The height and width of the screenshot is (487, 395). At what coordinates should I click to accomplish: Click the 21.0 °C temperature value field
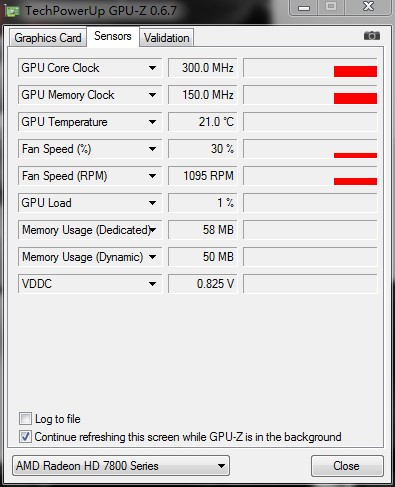coord(203,122)
